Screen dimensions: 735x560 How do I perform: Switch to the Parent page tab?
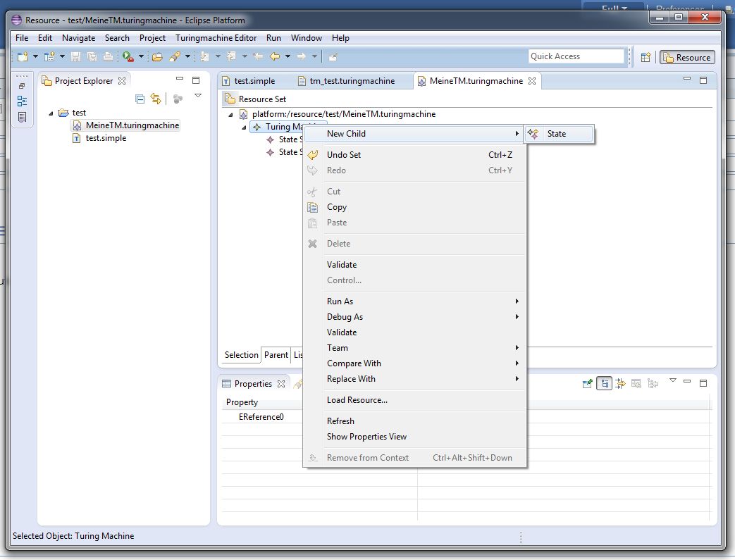[276, 355]
